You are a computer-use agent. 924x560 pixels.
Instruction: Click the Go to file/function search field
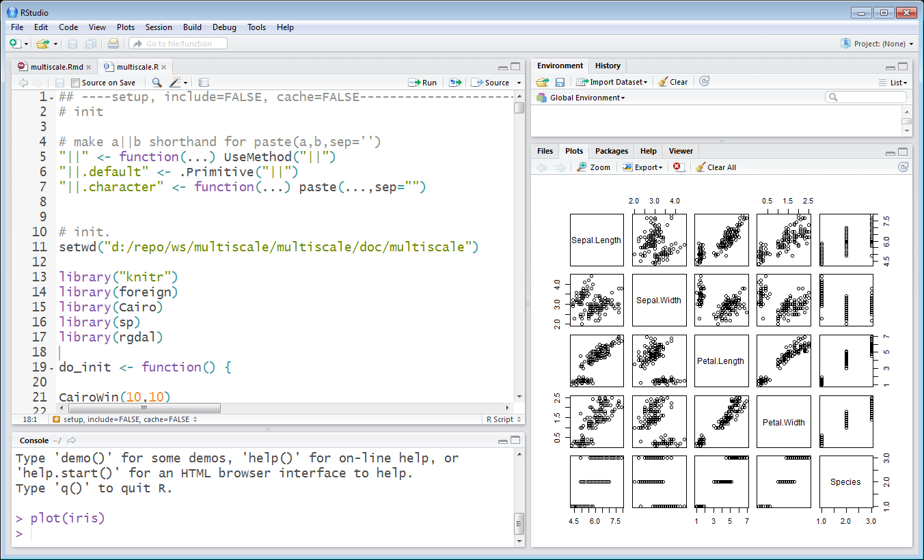pyautogui.click(x=178, y=44)
